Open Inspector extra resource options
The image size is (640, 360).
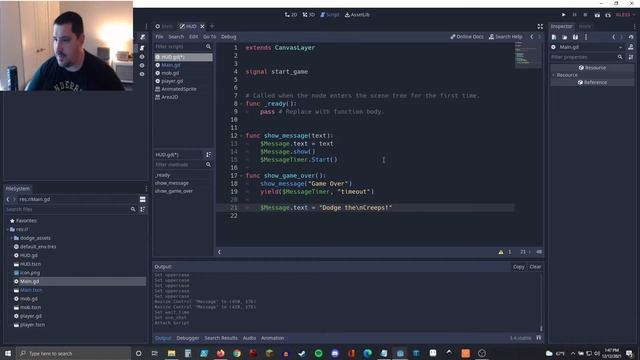coord(586,37)
